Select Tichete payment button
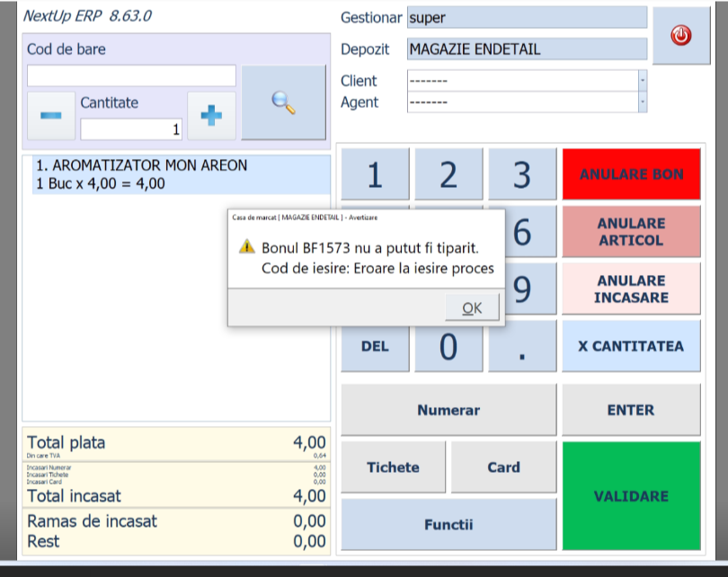Screen dimensions: 728x577 (x=393, y=467)
